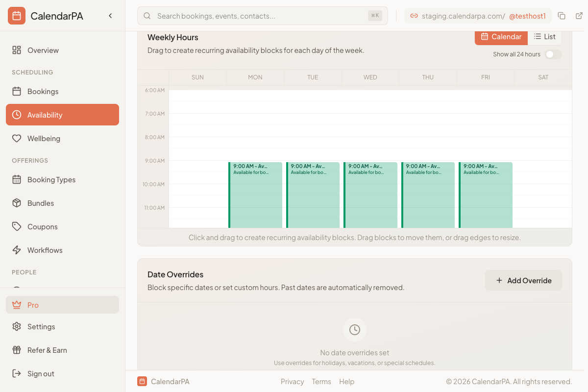Click the copy link icon near the staging URL
This screenshot has height=392, width=588.
point(562,15)
